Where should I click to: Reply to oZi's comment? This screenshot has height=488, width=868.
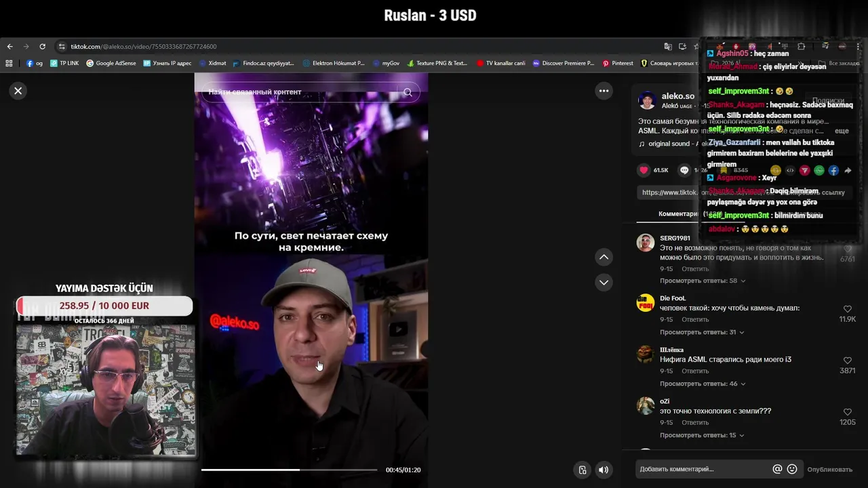click(x=695, y=422)
